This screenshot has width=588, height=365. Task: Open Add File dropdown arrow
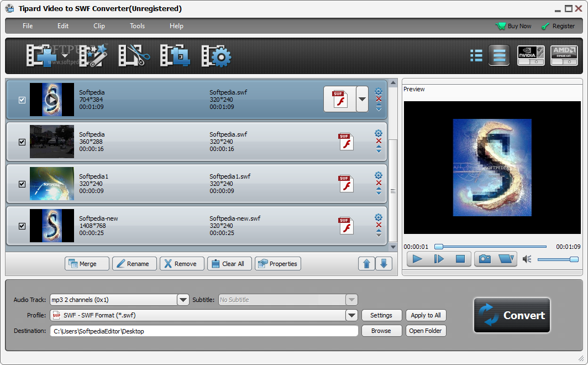tap(65, 56)
